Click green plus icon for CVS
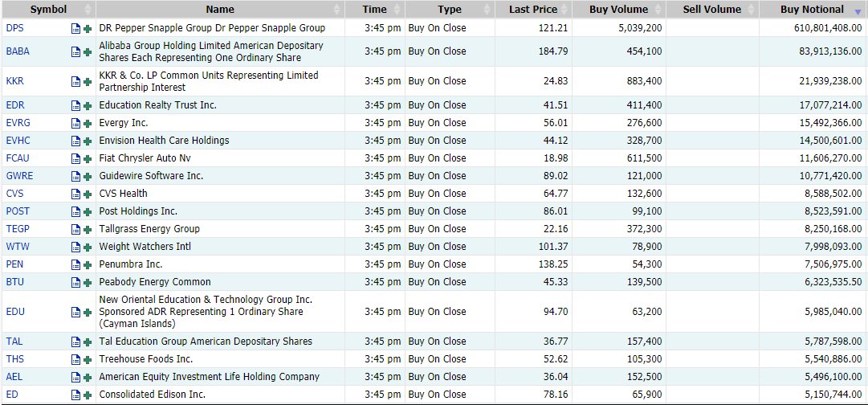This screenshot has width=868, height=405. [x=88, y=194]
